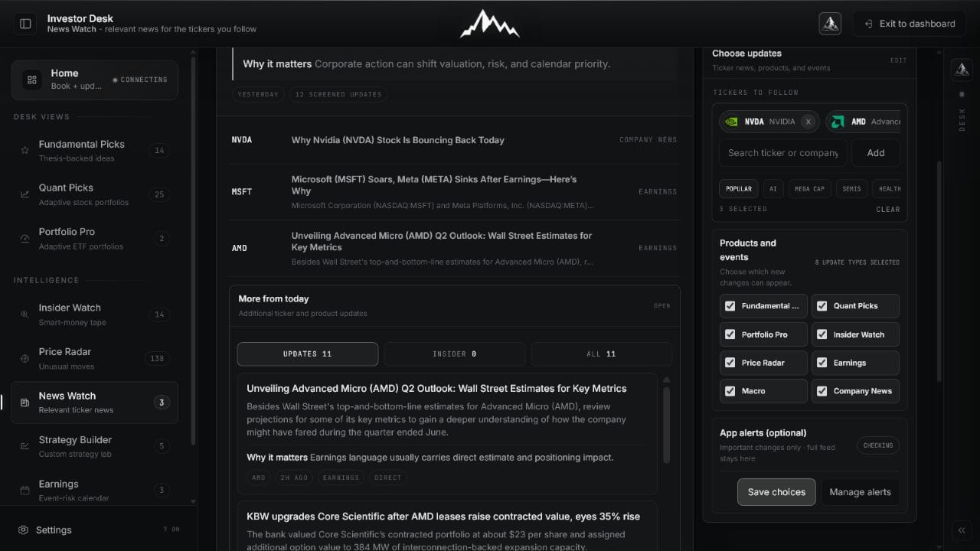Screen dimensions: 980x551
Task: Click the Home grid icon
Action: [x=31, y=80]
